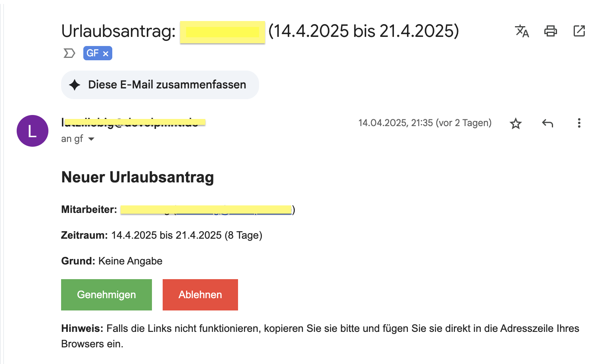Image resolution: width=607 pixels, height=364 pixels.
Task: Toggle the star on this message
Action: click(x=515, y=123)
